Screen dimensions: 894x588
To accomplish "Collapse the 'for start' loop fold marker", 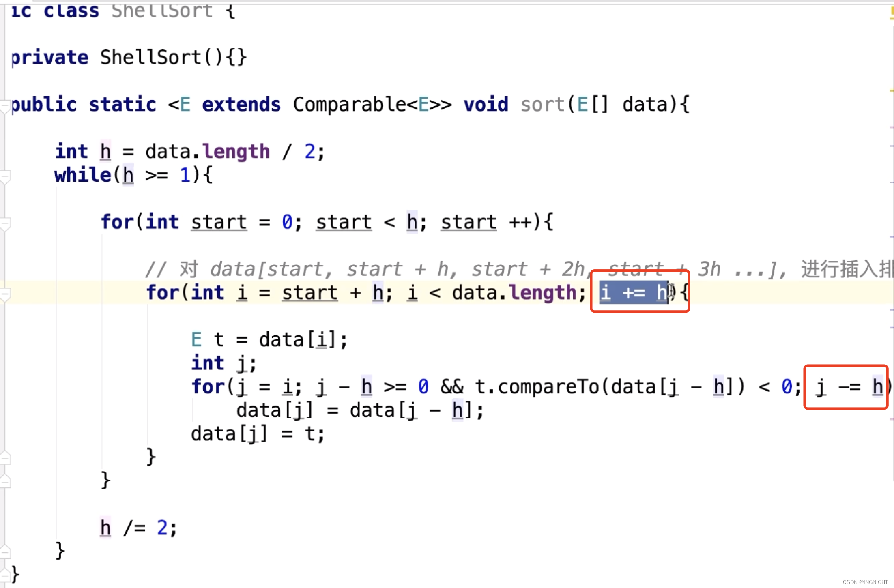I will [x=5, y=224].
